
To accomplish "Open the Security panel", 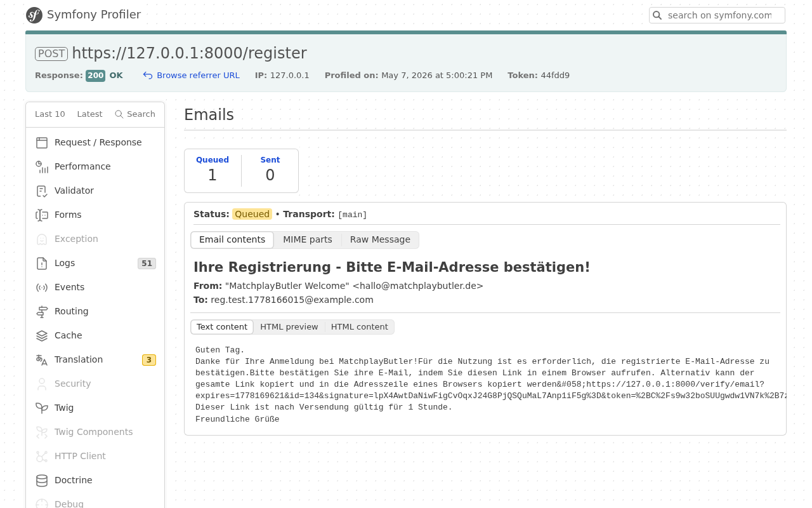I will 95,384.
